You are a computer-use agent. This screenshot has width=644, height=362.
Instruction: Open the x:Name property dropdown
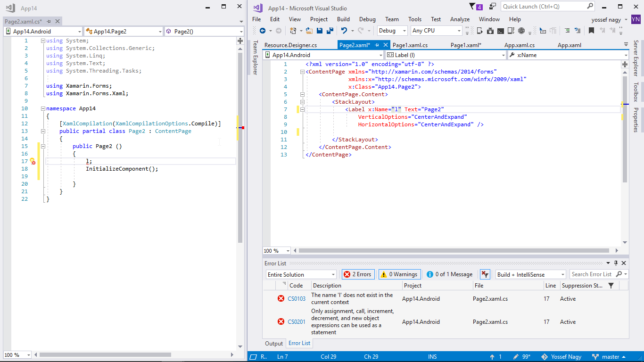pyautogui.click(x=568, y=55)
